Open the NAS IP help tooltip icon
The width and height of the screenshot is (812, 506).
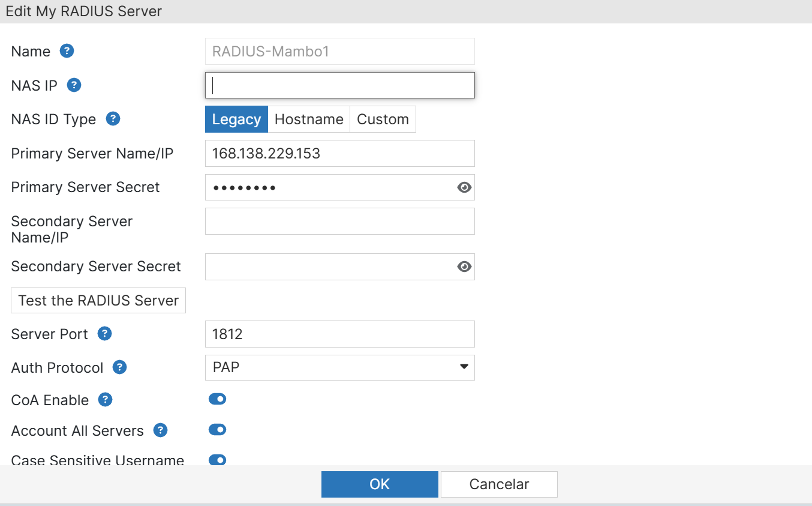coord(74,85)
